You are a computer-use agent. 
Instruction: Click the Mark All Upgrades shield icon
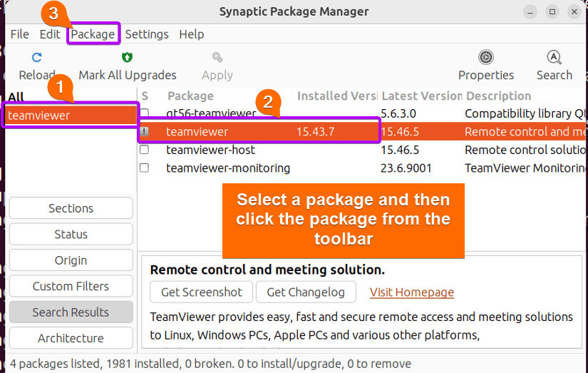pos(127,58)
